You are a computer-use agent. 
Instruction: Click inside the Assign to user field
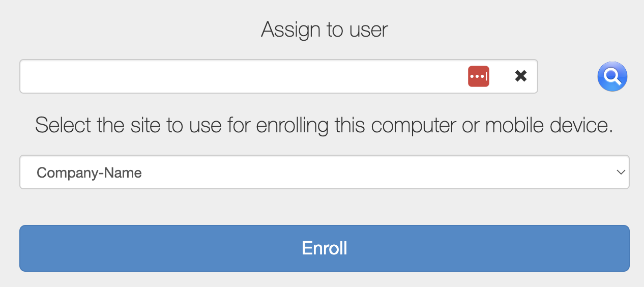coord(239,76)
